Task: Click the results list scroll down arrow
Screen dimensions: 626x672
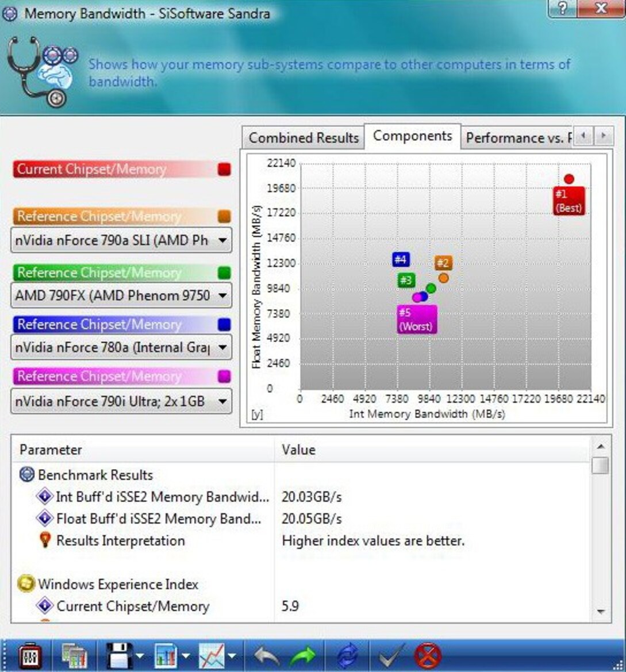Action: click(x=601, y=612)
